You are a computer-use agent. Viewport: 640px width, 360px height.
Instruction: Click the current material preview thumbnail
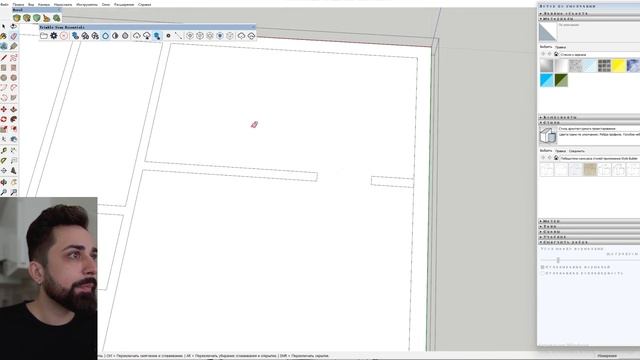(548, 32)
